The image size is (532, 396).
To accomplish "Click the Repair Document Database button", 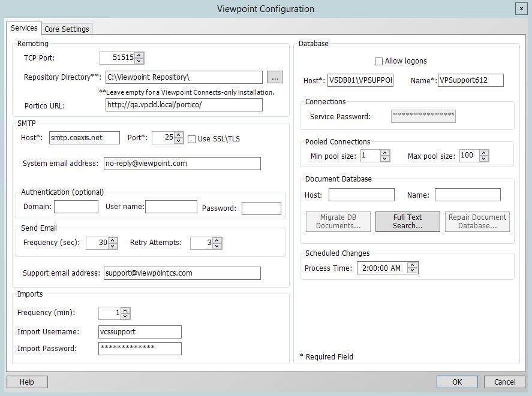I will (x=477, y=222).
